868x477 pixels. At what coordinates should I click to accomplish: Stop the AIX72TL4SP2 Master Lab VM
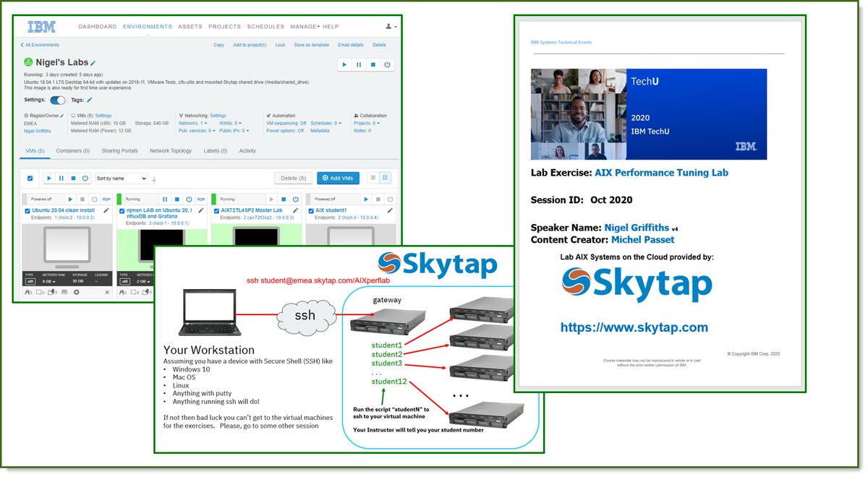(283, 199)
